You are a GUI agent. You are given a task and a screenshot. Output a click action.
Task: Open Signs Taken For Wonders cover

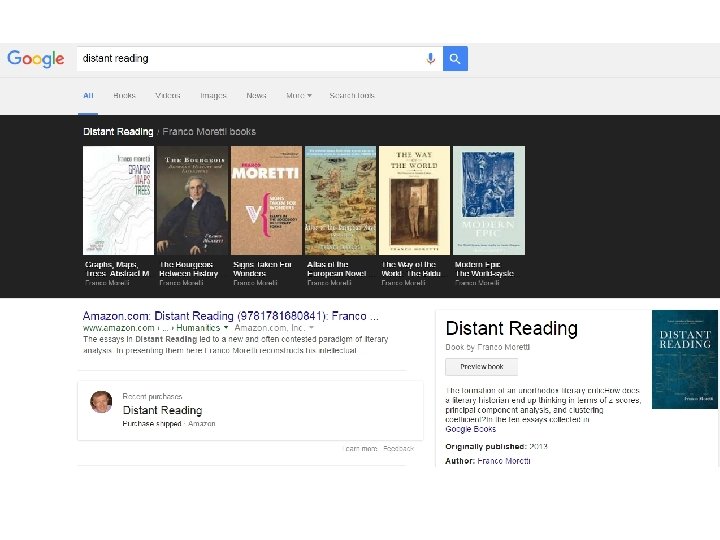(266, 200)
